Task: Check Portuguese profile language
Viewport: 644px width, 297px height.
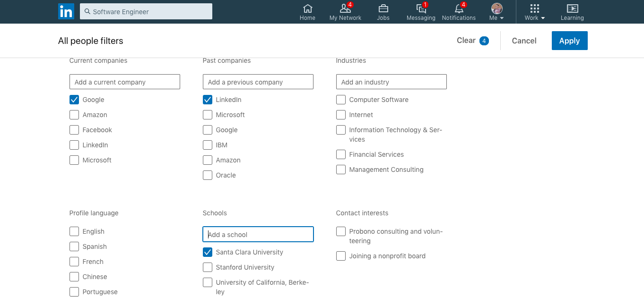Action: click(x=74, y=292)
